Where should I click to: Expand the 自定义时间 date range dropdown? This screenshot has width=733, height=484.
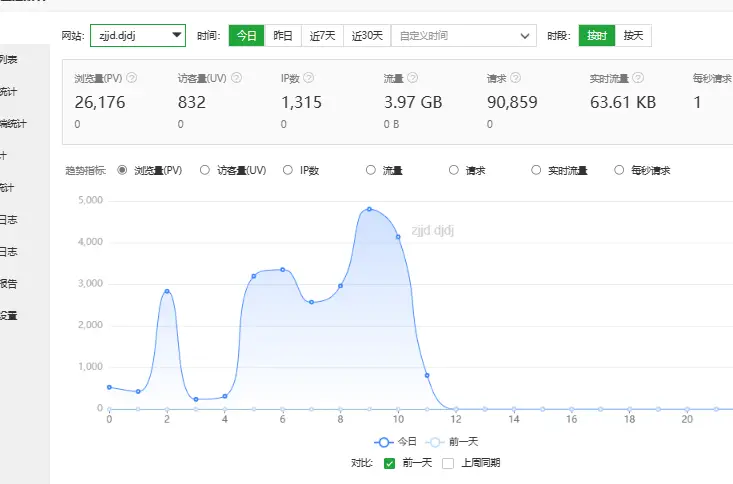coord(463,36)
